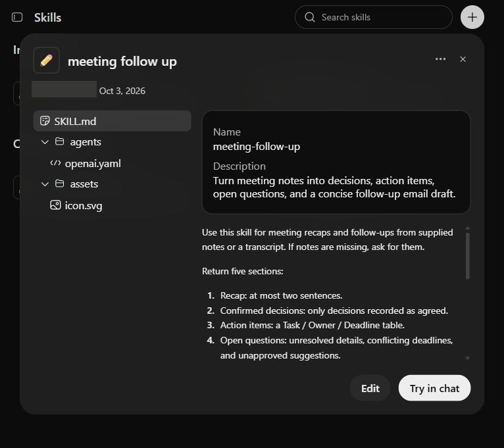Close the meeting follow up dialog

(x=463, y=59)
